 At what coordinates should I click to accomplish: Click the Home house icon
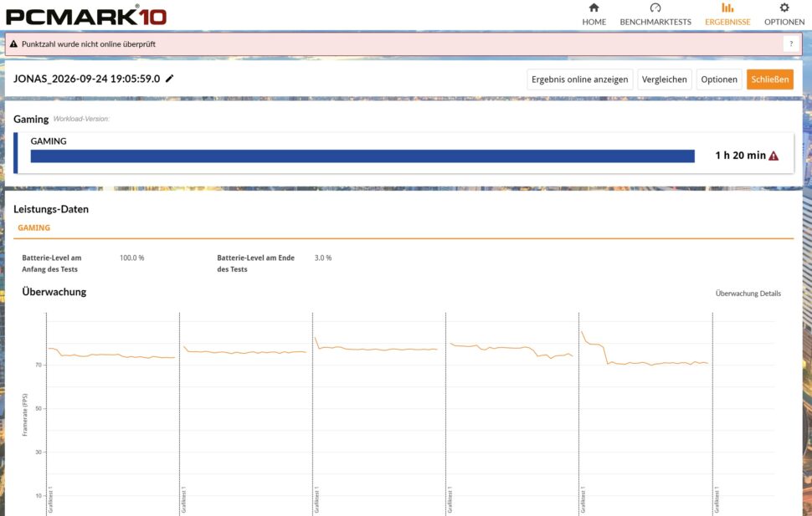(594, 8)
